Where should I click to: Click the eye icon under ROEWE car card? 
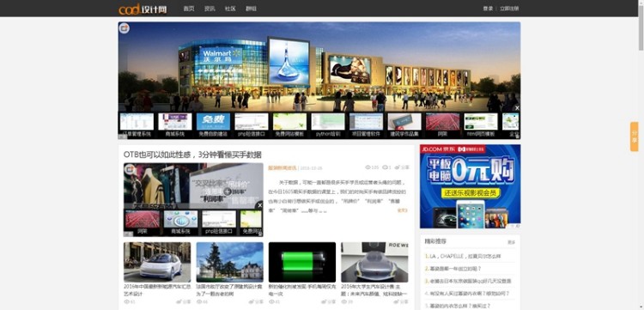pyautogui.click(x=344, y=301)
